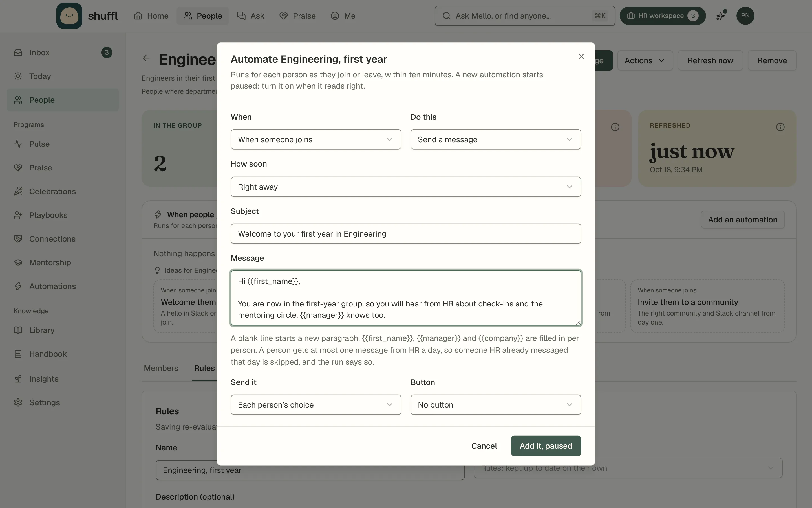812x508 pixels.
Task: Open Settings in the sidebar
Action: coord(63,402)
